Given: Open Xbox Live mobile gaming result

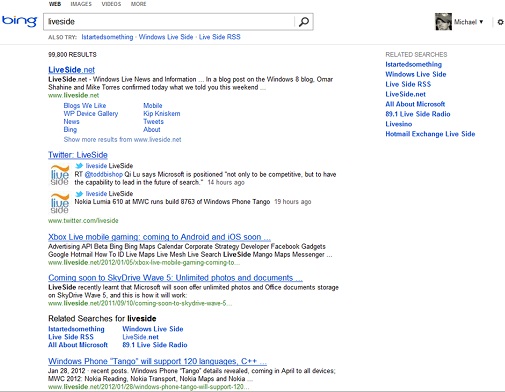Looking at the screenshot, I should (159, 237).
